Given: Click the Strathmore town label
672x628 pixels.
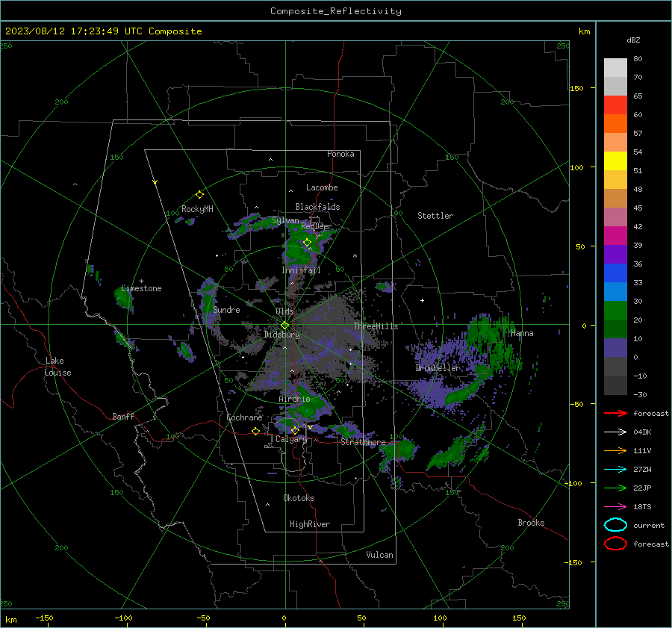Looking at the screenshot, I should (363, 442).
